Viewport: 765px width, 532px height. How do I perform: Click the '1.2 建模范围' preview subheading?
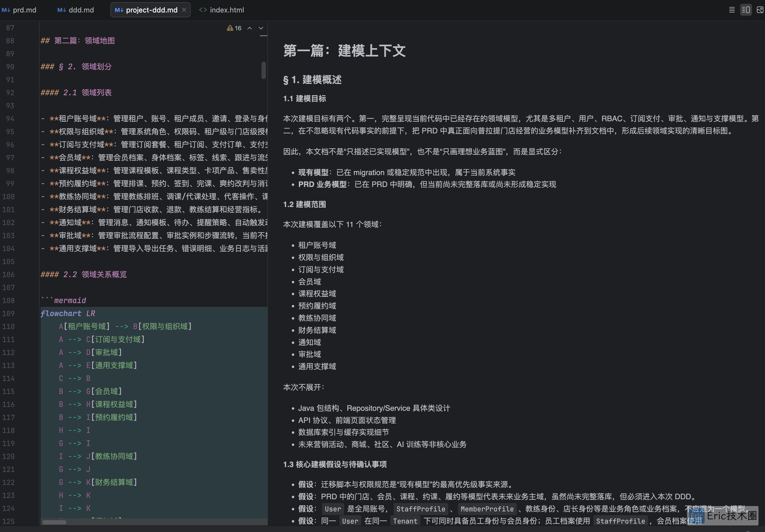click(305, 205)
